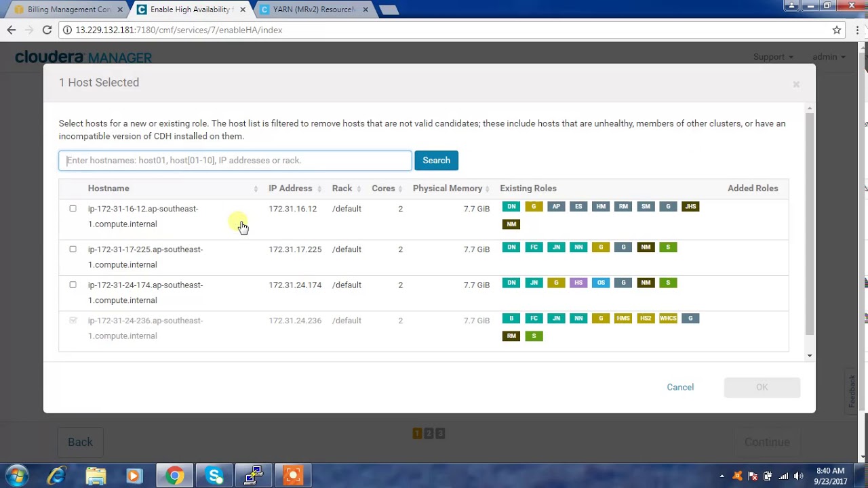Open the admin user dropdown in the header
The height and width of the screenshot is (488, 868).
pos(829,57)
